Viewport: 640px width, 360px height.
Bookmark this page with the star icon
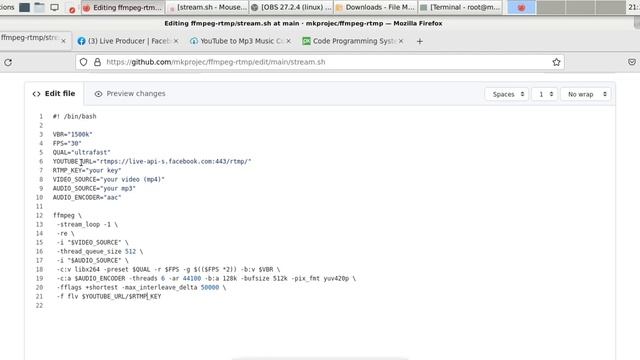[556, 62]
